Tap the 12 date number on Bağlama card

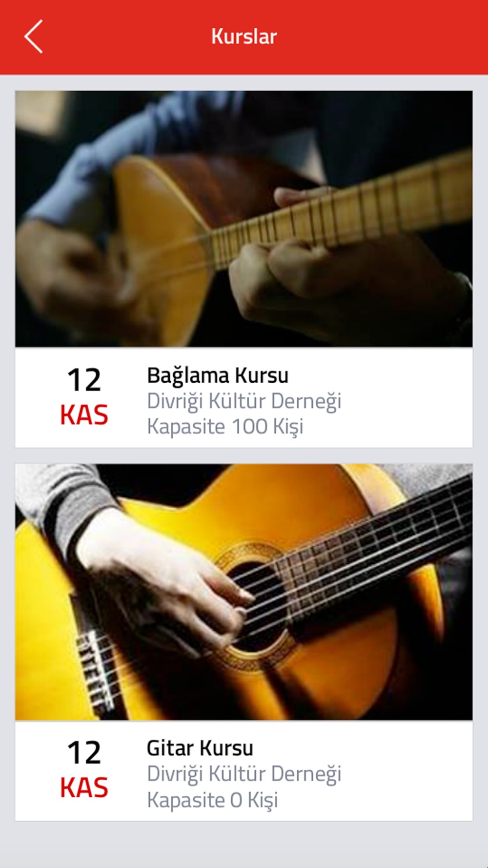(x=84, y=380)
